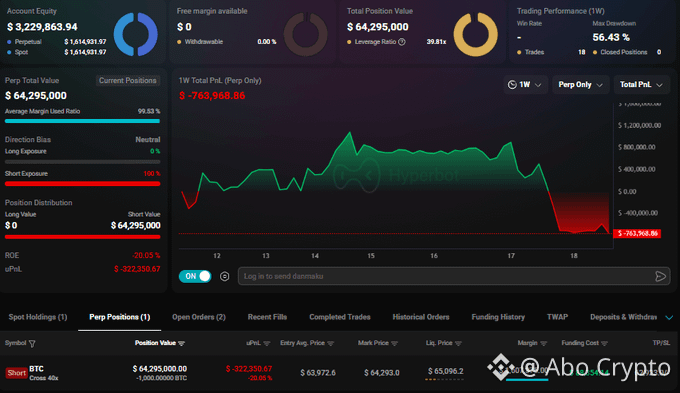Click the Leverage Ratio value 39.81x

pos(436,42)
